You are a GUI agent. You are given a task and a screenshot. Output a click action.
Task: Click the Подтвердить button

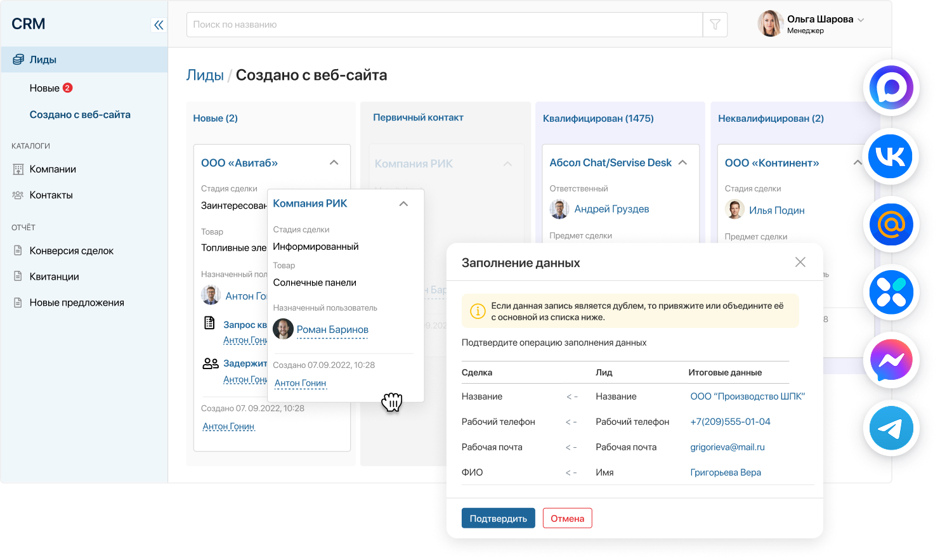tap(498, 518)
